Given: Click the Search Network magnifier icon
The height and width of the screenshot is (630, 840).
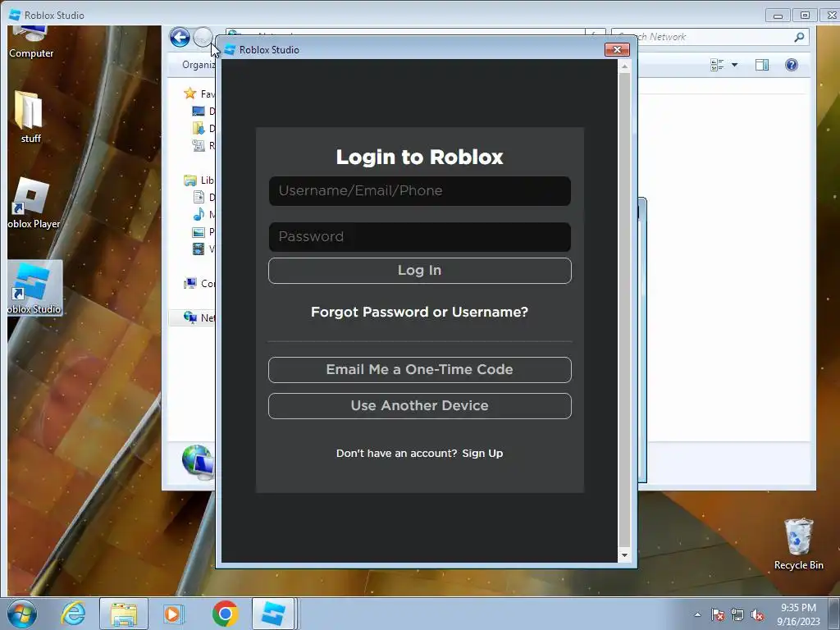Looking at the screenshot, I should pos(799,37).
